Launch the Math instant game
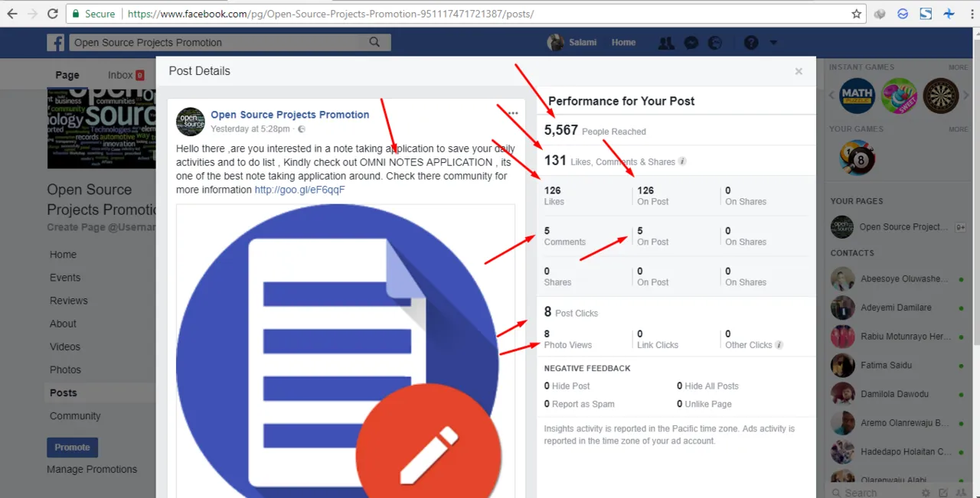This screenshot has width=980, height=498. pos(857,96)
